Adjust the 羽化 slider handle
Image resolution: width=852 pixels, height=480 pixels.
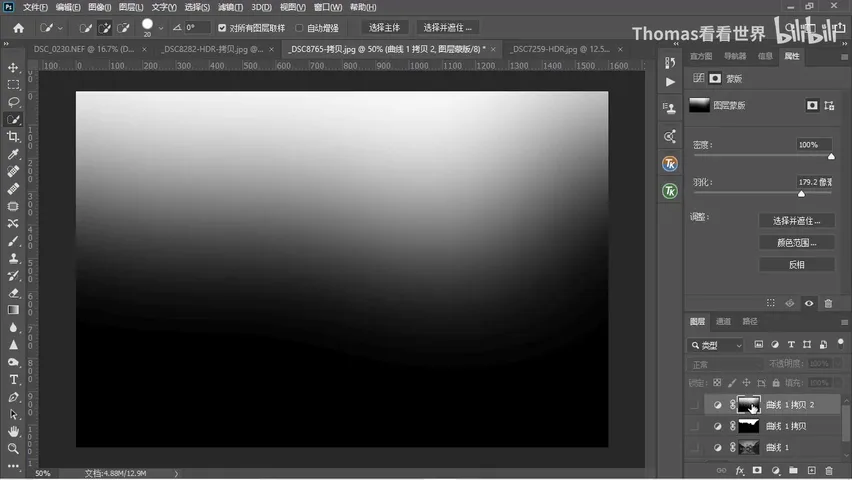click(x=801, y=194)
